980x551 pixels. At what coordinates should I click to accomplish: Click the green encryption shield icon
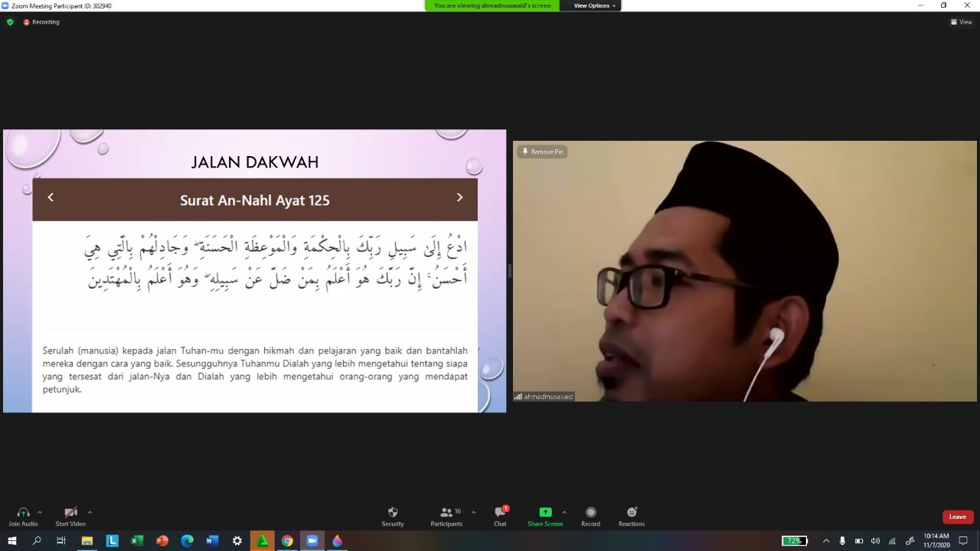tap(10, 22)
